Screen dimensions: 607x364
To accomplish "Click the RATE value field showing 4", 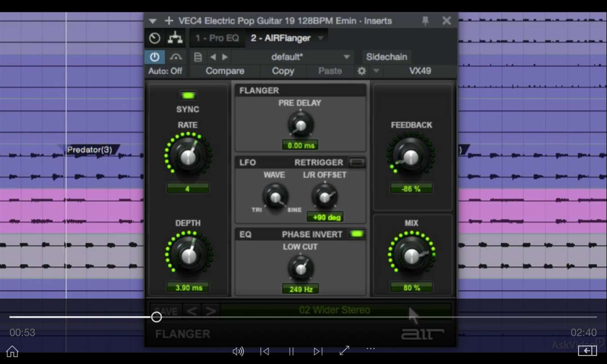I will pos(187,188).
